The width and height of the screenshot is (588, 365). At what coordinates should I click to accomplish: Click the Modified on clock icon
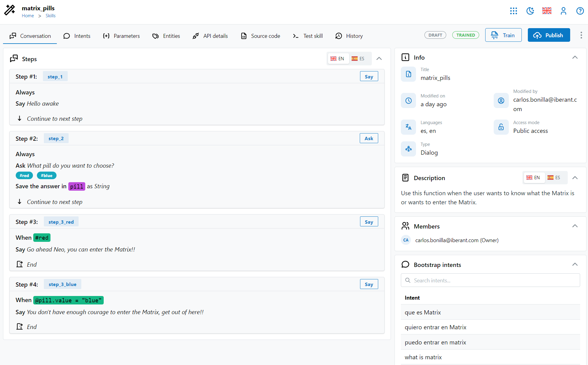click(x=408, y=100)
